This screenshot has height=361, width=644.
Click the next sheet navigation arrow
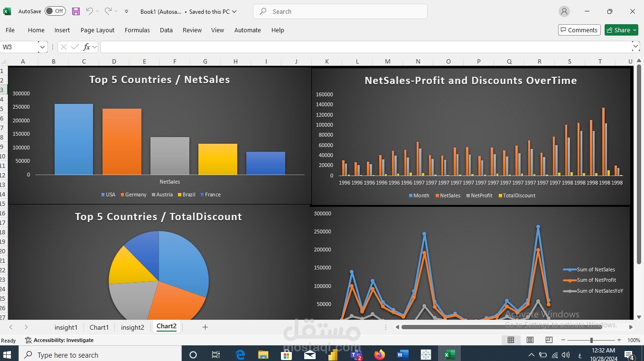[x=26, y=327]
